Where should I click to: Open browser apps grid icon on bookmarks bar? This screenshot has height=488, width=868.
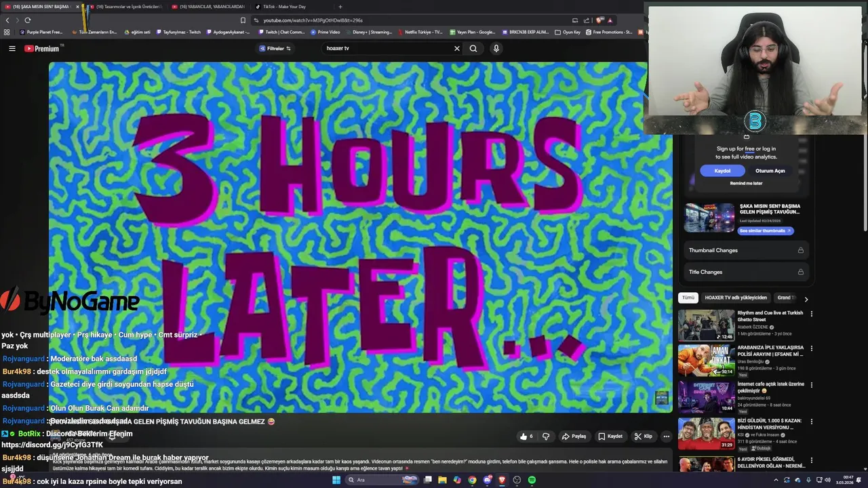click(x=7, y=32)
